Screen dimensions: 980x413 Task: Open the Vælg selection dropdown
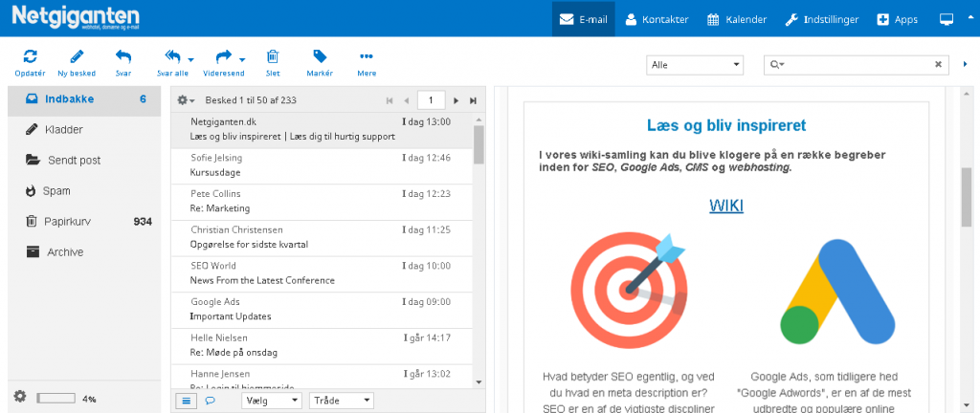(x=272, y=401)
